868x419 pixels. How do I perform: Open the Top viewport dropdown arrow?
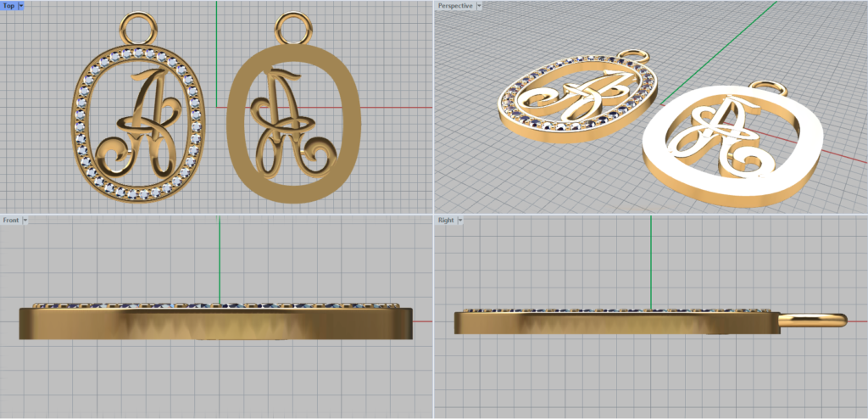coord(20,6)
